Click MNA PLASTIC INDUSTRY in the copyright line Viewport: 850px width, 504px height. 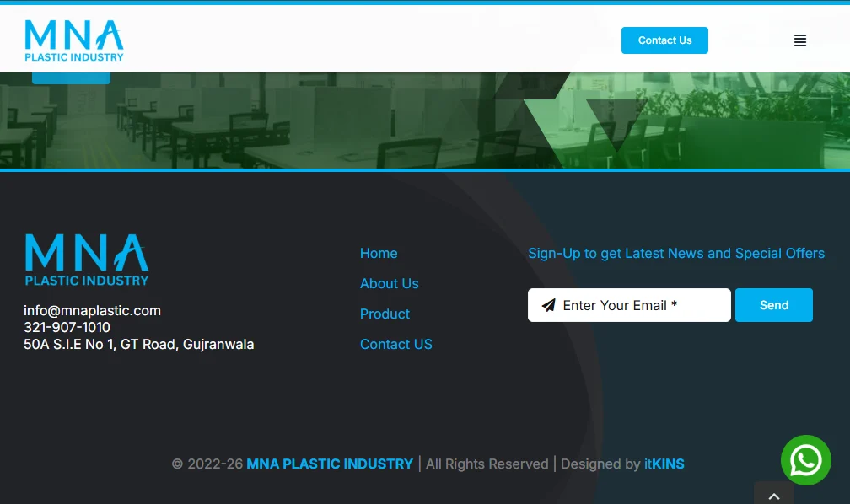click(330, 464)
